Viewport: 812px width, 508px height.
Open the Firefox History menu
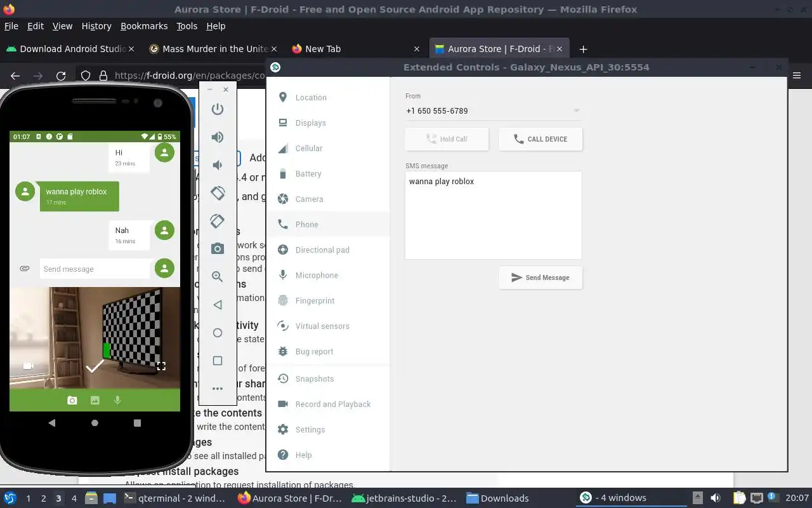coord(96,26)
